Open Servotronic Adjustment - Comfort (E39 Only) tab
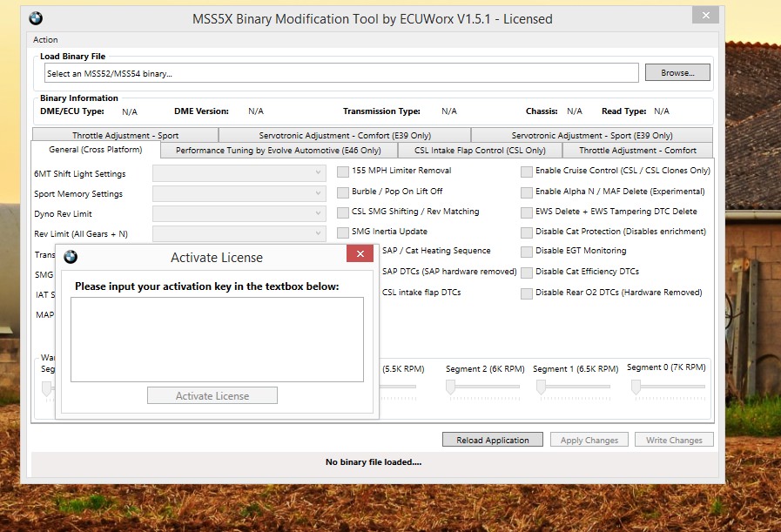The width and height of the screenshot is (781, 532). (x=345, y=135)
